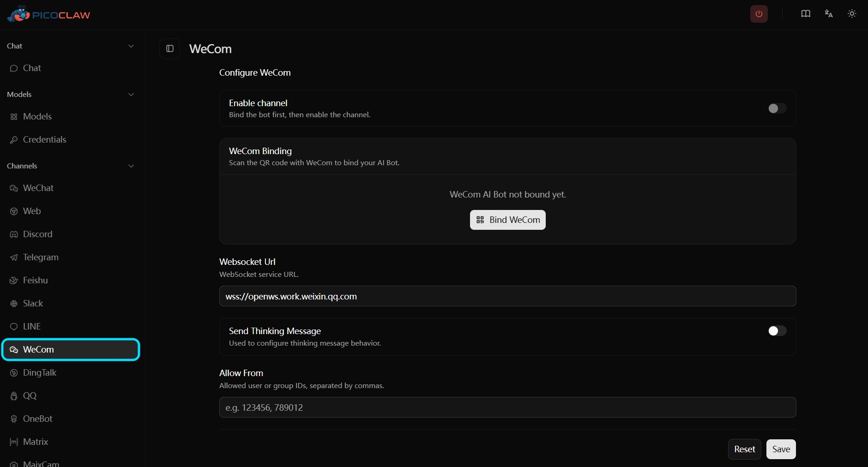Click the LINE channel icon
Screen dimensions: 868x467
click(x=14, y=327)
